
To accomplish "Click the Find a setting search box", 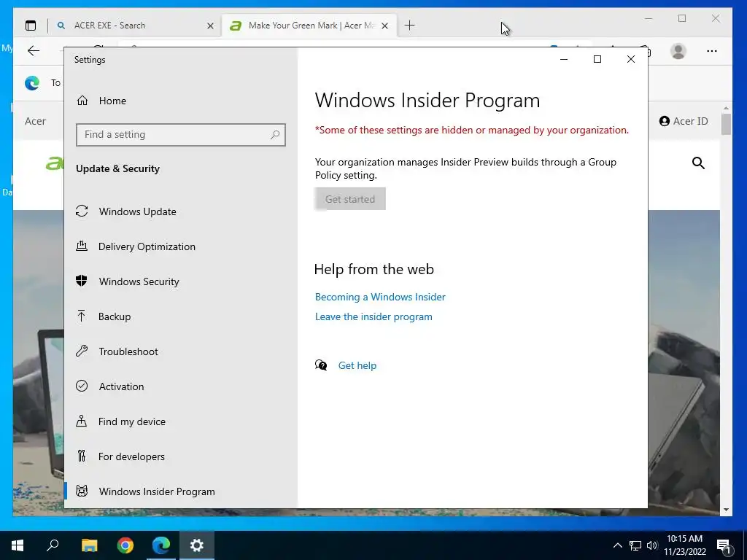I will pyautogui.click(x=181, y=135).
